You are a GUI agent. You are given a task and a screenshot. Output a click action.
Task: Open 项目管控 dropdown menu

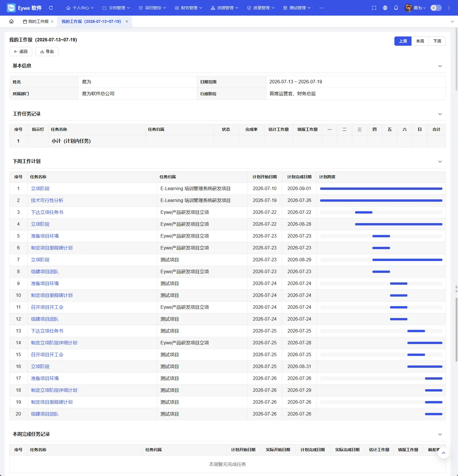coord(152,8)
